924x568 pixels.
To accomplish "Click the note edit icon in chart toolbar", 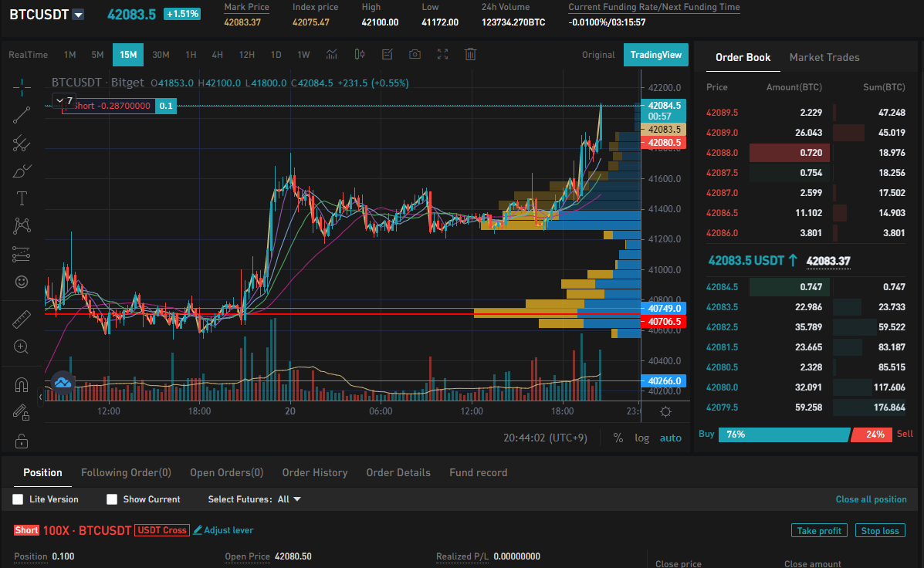I will pyautogui.click(x=388, y=55).
